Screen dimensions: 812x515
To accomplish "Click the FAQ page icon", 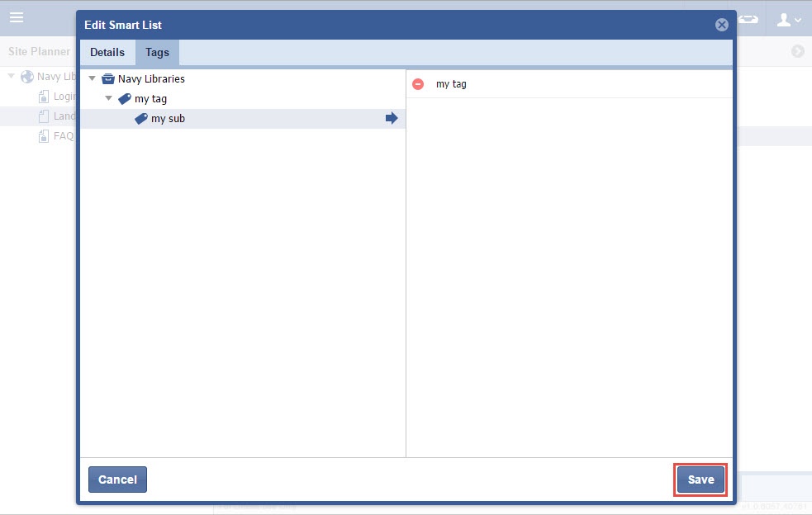I will [x=44, y=136].
